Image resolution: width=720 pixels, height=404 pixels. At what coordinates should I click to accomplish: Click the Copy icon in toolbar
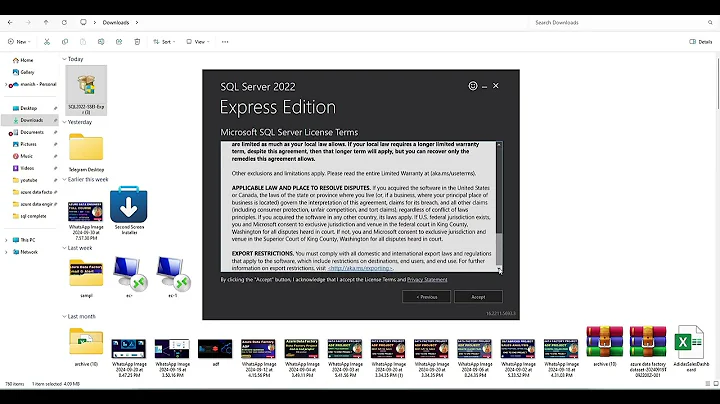[x=65, y=42]
